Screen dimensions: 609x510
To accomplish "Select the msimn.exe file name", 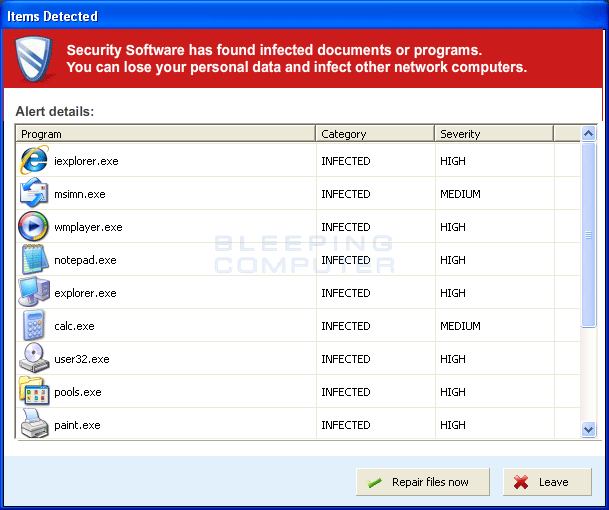I will (80, 194).
